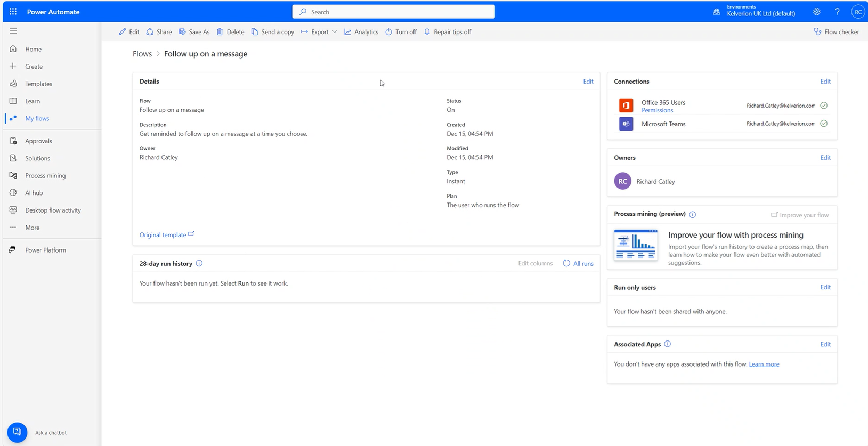Click Edit columns in run history
Screen dimensions: 868x446
pyautogui.click(x=535, y=263)
